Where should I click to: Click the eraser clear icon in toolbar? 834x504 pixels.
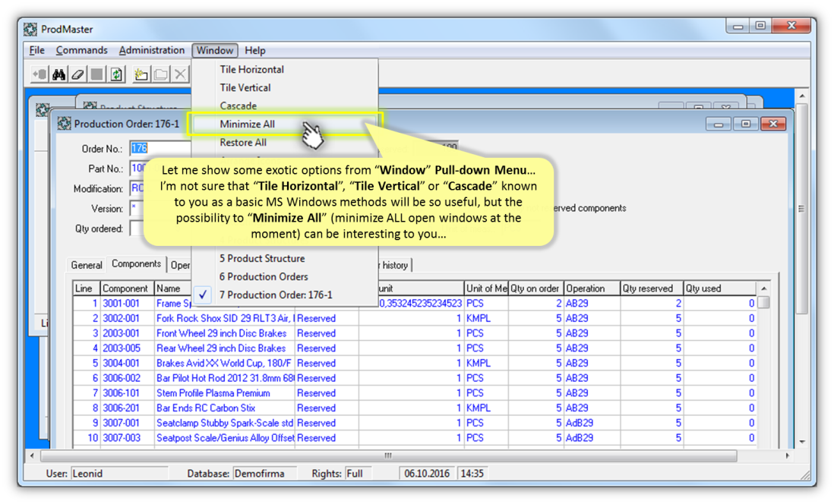(x=77, y=74)
